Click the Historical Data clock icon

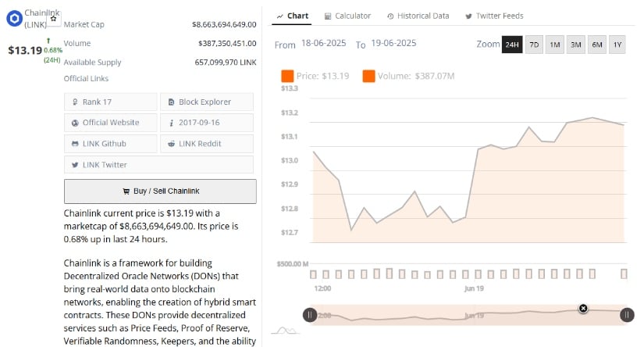tap(390, 16)
